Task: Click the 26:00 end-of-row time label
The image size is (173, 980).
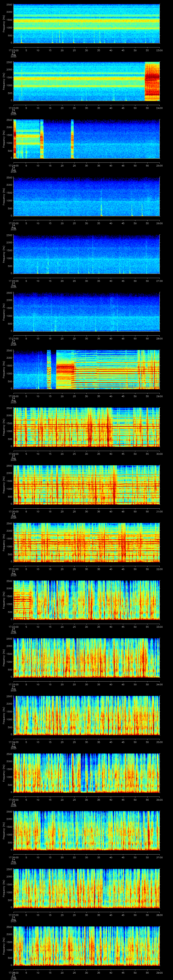Action: tap(159, 223)
